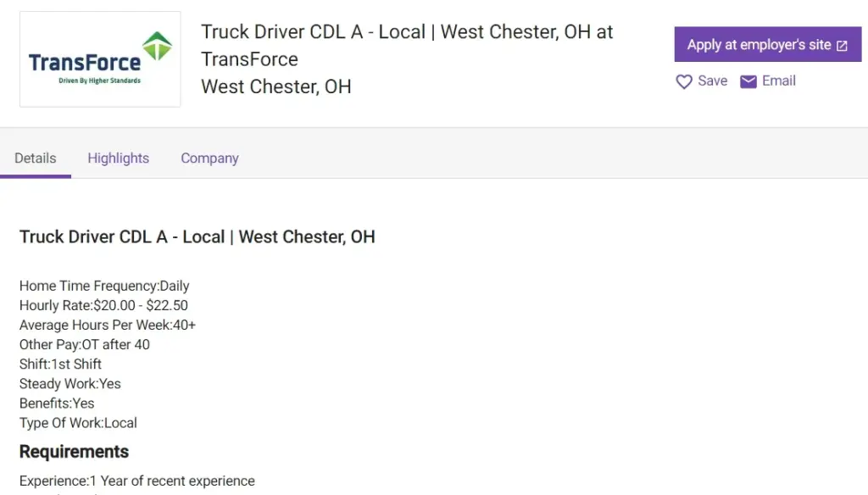Image resolution: width=868 pixels, height=495 pixels.
Task: Click the Shift: 1st Shift line
Action: click(60, 364)
